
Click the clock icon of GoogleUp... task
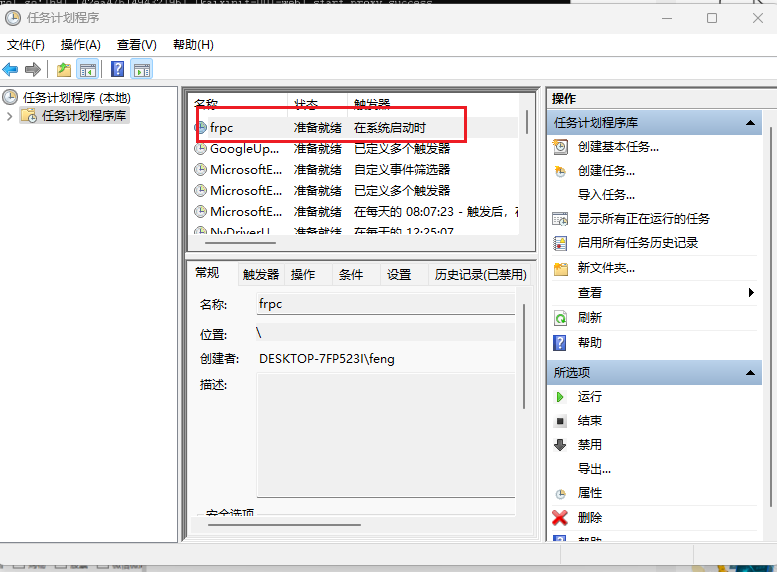coord(201,149)
